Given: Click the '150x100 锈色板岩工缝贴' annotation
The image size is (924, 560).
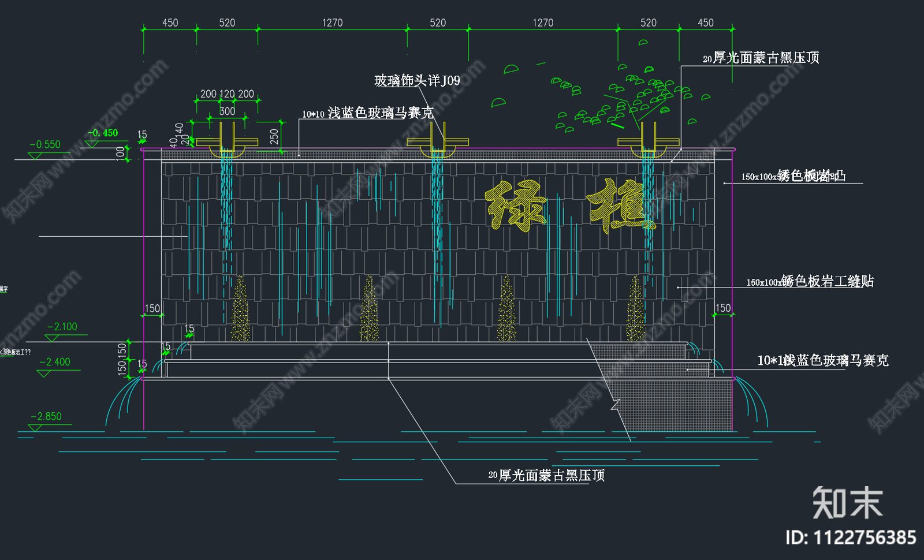Looking at the screenshot, I should coord(810,281).
